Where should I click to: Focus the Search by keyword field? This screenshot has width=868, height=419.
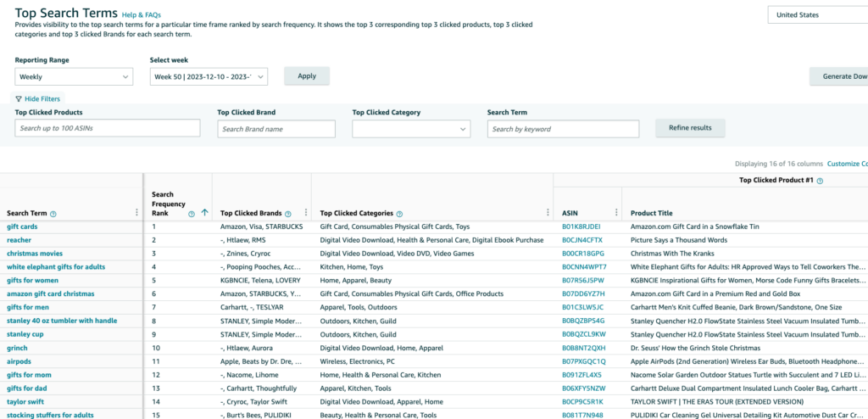pyautogui.click(x=563, y=129)
